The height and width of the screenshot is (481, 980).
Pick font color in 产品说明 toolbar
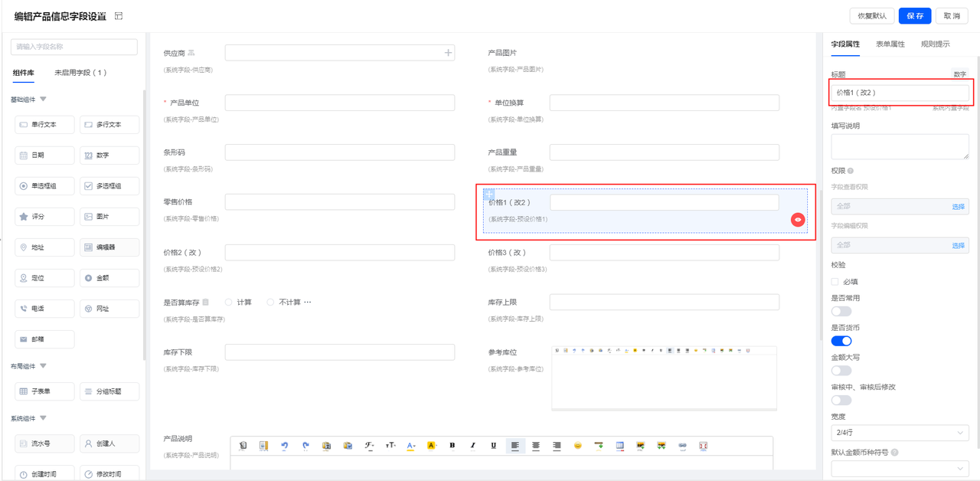coord(410,445)
